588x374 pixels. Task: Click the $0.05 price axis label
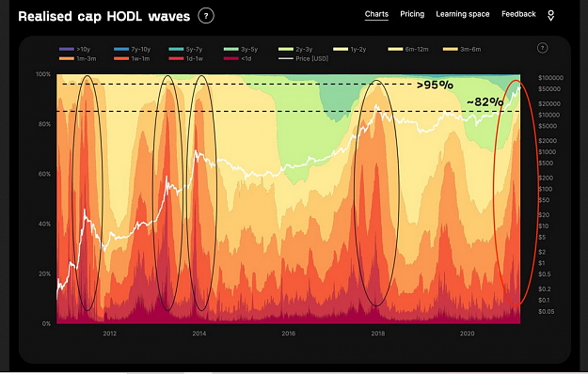click(x=546, y=311)
